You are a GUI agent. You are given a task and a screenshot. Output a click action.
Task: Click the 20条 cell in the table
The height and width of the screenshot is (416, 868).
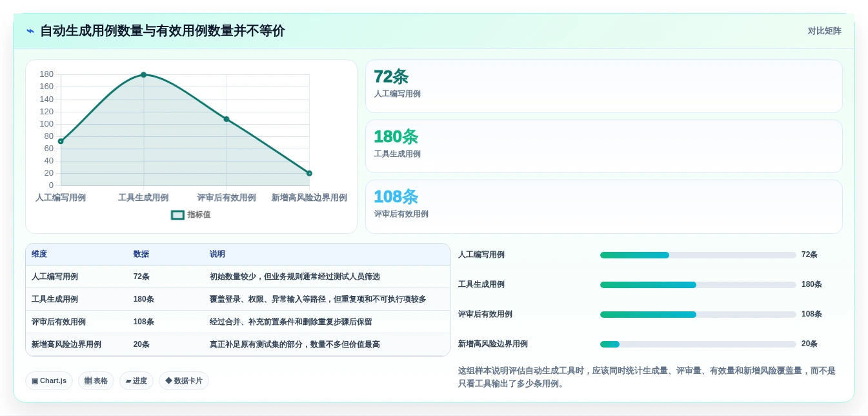click(x=141, y=344)
